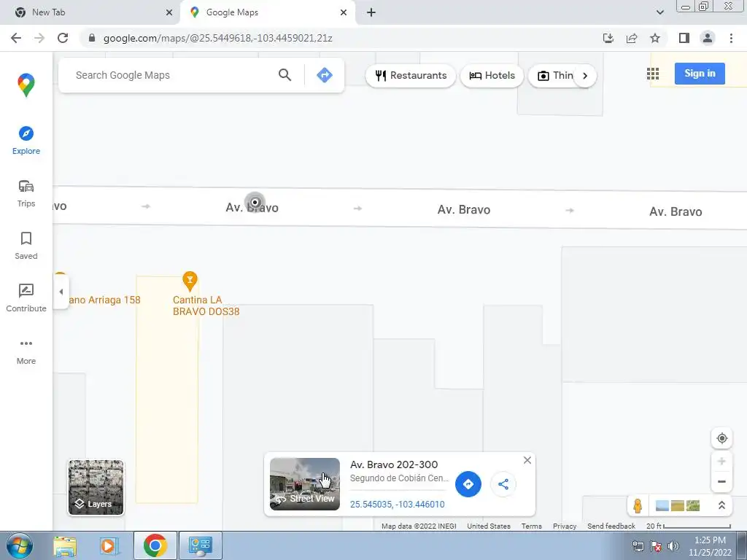Viewport: 747px width, 560px height.
Task: Open the volume control tray icon
Action: [x=673, y=546]
